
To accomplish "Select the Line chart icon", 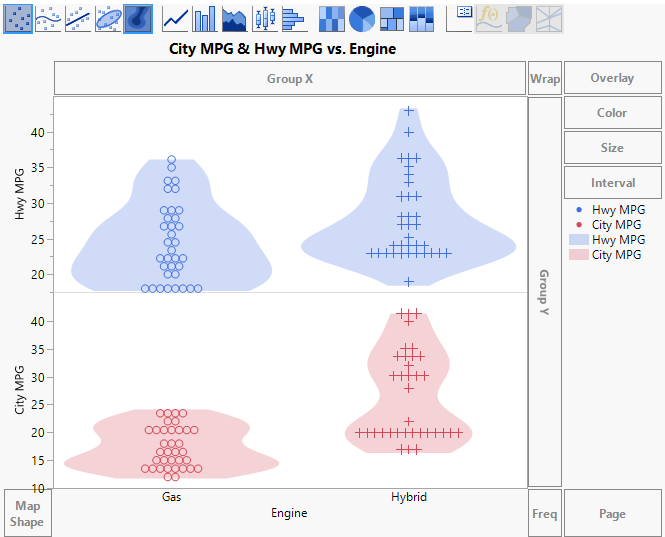I will pos(176,18).
